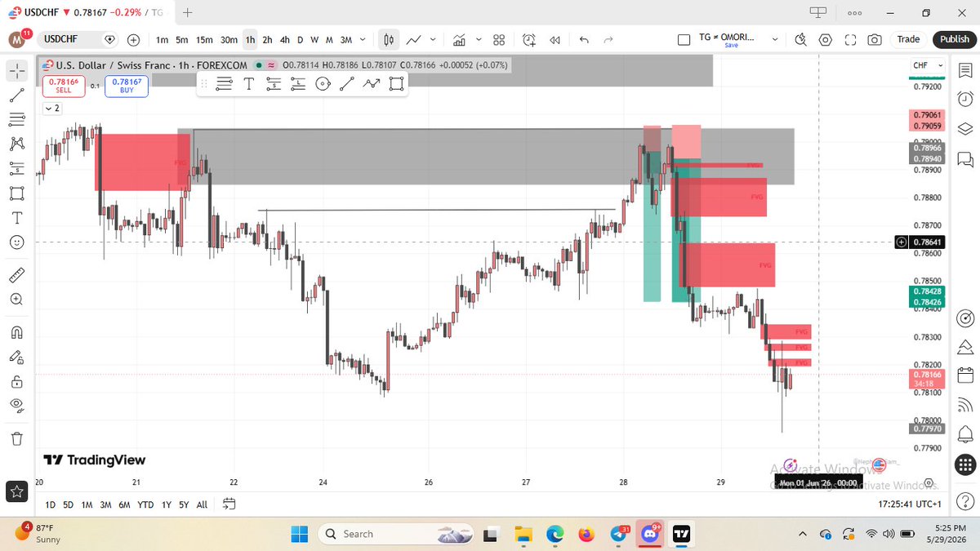
Task: Hide all drawings with eye icon
Action: click(x=16, y=406)
